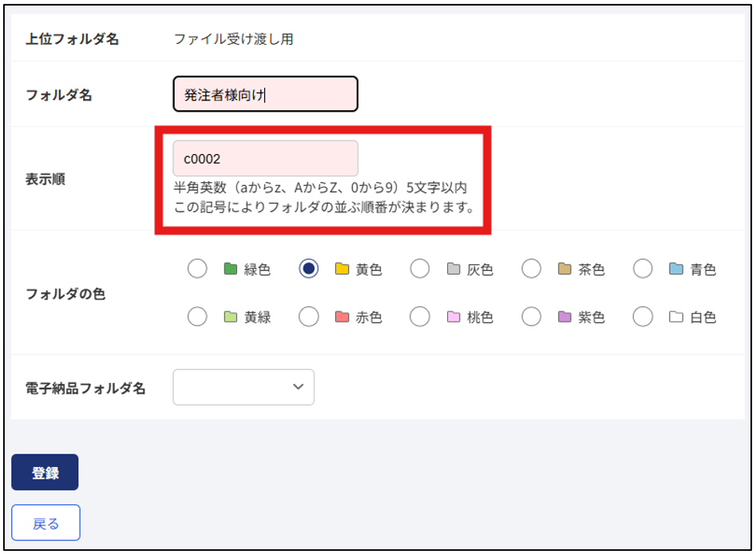Click the dropdown chevron arrow
Viewport: 756px width, 554px height.
point(299,386)
